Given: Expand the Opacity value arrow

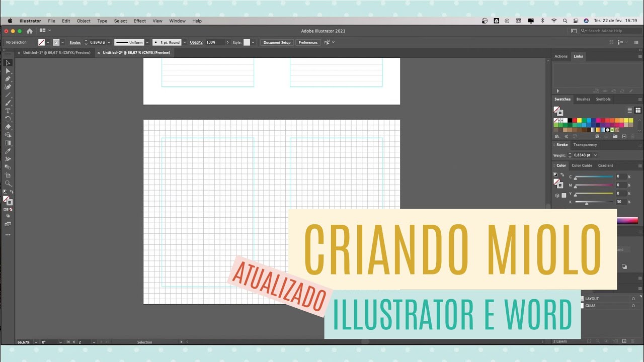Looking at the screenshot, I should coord(227,42).
